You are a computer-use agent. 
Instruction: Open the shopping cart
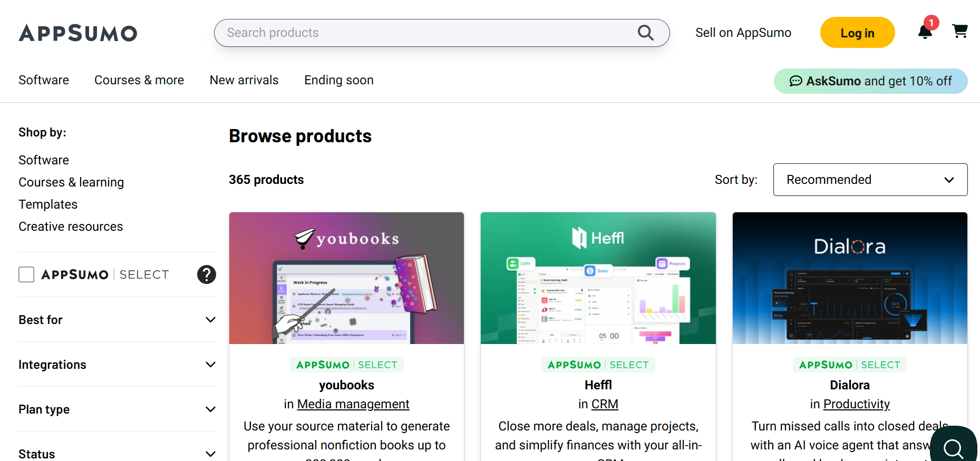[x=960, y=32]
